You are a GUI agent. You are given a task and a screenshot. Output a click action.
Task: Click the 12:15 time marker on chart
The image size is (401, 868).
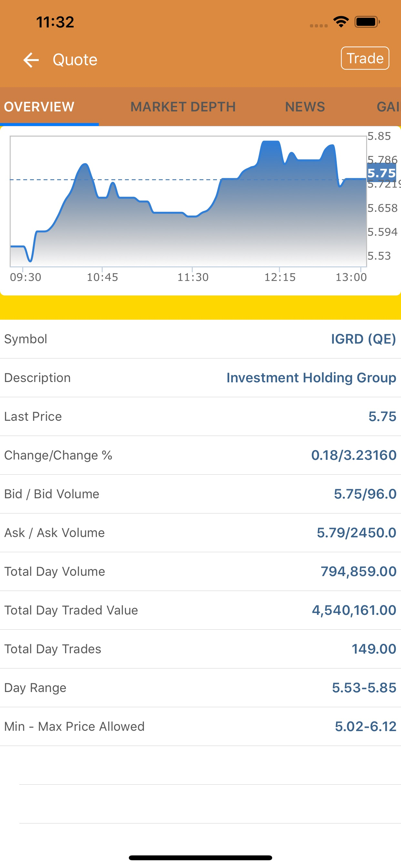click(280, 277)
